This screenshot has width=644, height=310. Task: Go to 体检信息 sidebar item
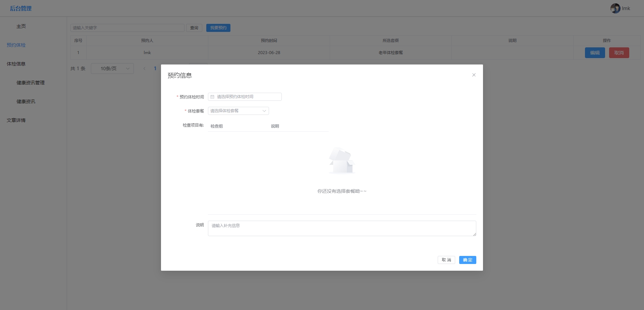point(16,64)
